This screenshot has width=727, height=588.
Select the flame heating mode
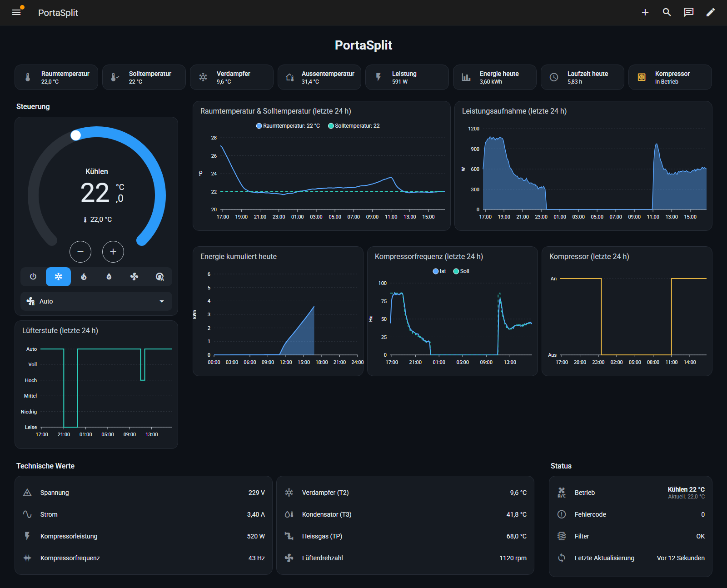[84, 277]
